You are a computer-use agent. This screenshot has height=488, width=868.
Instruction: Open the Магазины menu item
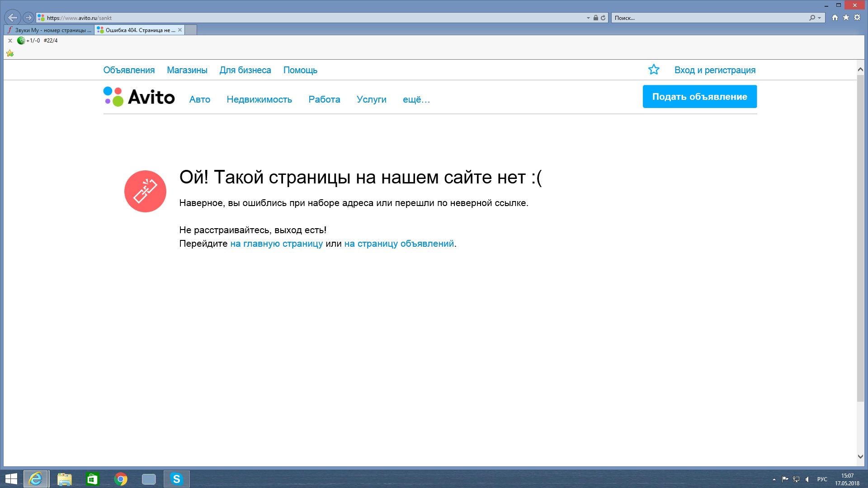click(x=187, y=70)
